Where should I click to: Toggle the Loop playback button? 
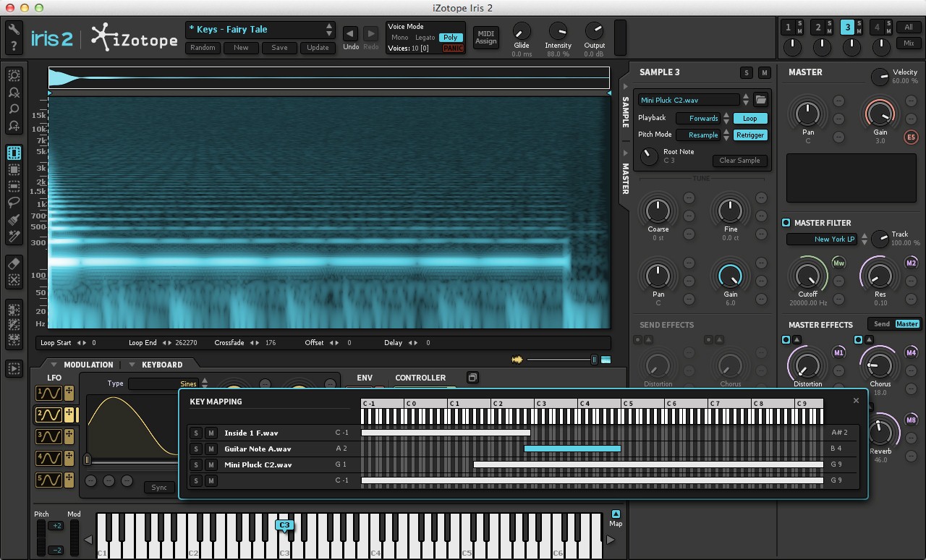[750, 118]
